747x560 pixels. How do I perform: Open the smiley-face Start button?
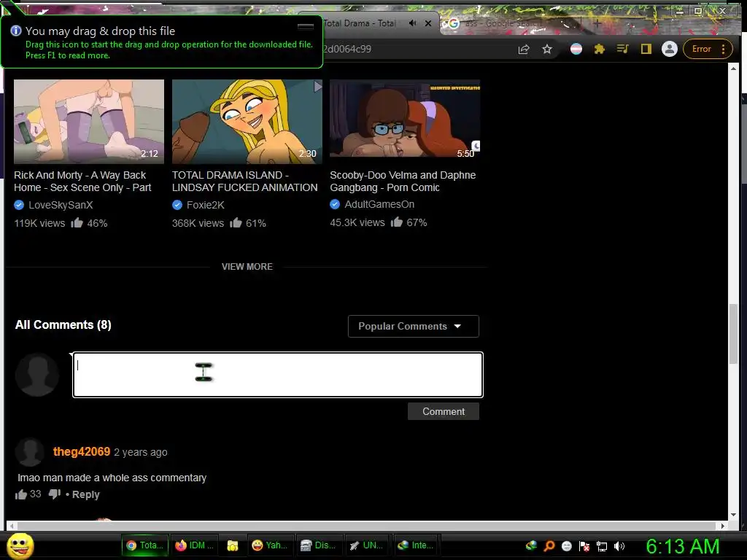point(20,545)
